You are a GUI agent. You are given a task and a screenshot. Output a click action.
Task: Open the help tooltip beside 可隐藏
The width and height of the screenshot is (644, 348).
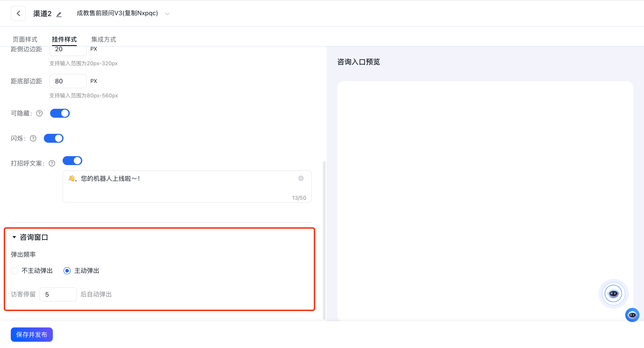point(39,113)
